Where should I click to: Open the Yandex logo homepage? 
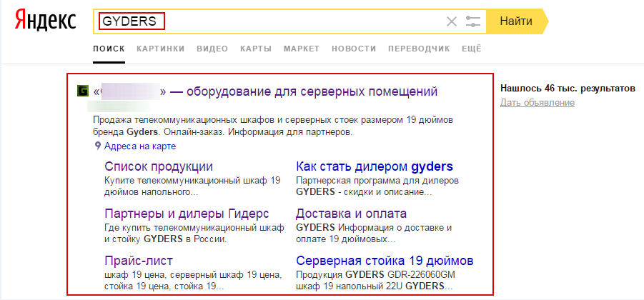point(46,21)
